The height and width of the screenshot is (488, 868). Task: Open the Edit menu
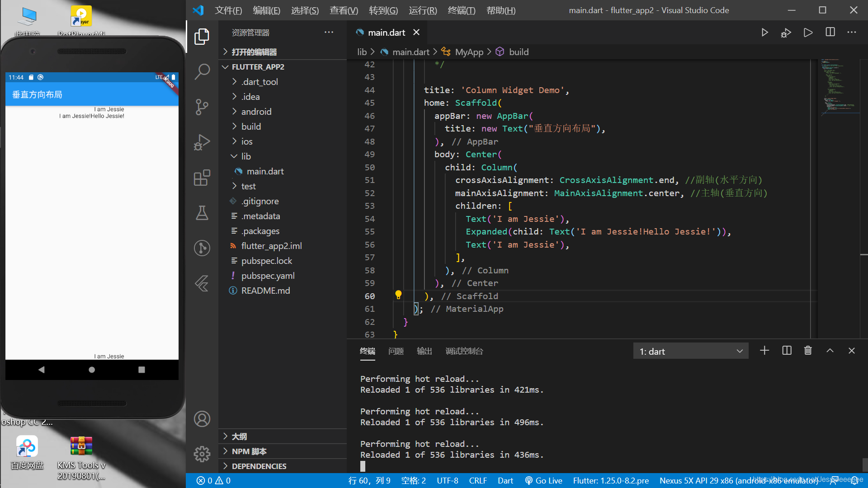tap(266, 10)
